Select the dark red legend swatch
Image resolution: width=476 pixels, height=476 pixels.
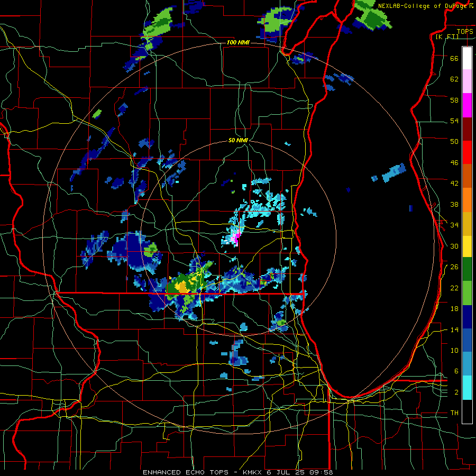pos(467,129)
